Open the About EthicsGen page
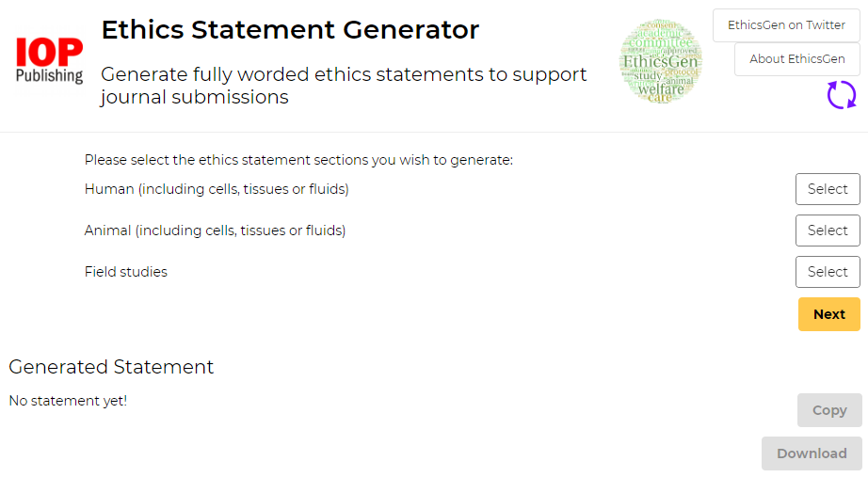The width and height of the screenshot is (868, 493). coord(797,59)
